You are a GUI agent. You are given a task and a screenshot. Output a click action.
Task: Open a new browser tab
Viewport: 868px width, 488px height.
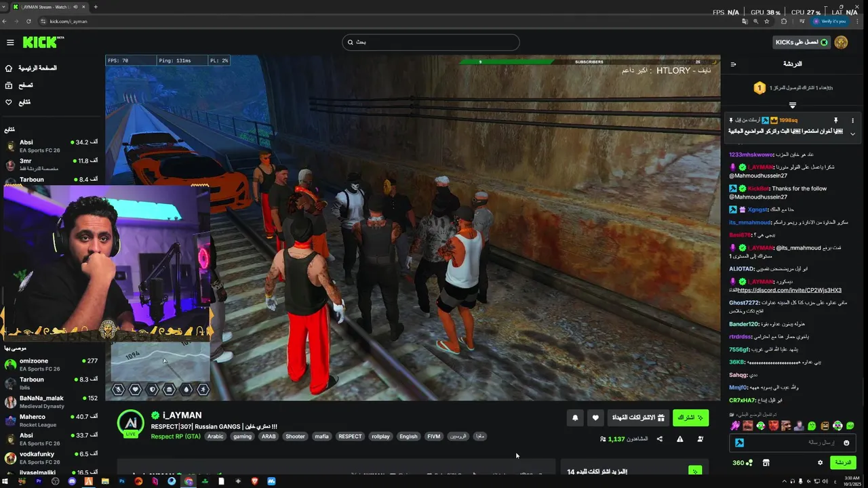[x=96, y=7]
